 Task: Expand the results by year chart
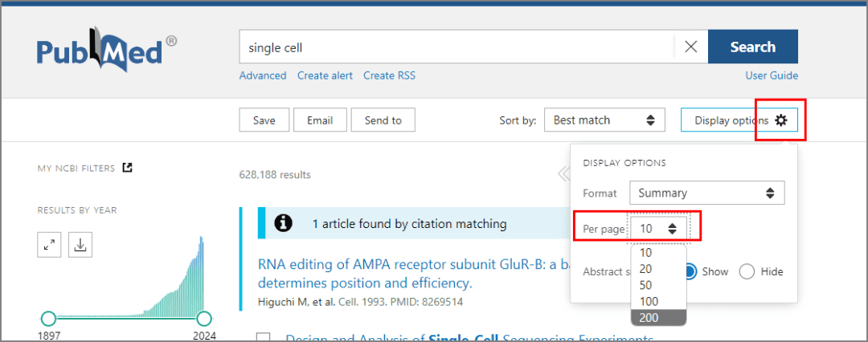click(49, 246)
